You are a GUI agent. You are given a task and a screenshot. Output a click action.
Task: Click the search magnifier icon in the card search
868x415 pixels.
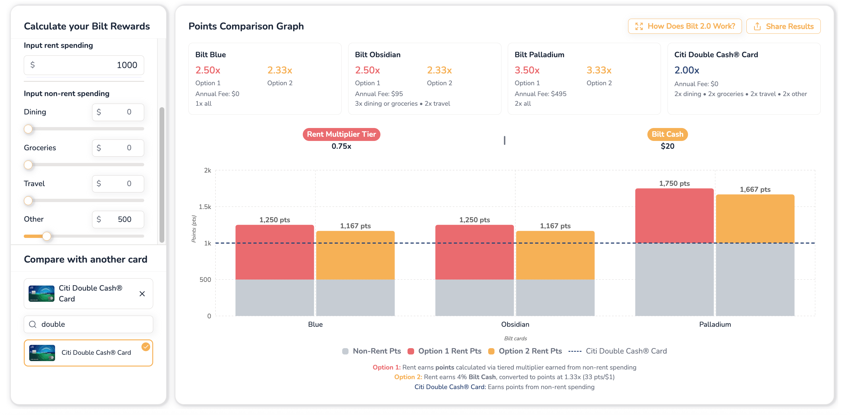(x=33, y=324)
